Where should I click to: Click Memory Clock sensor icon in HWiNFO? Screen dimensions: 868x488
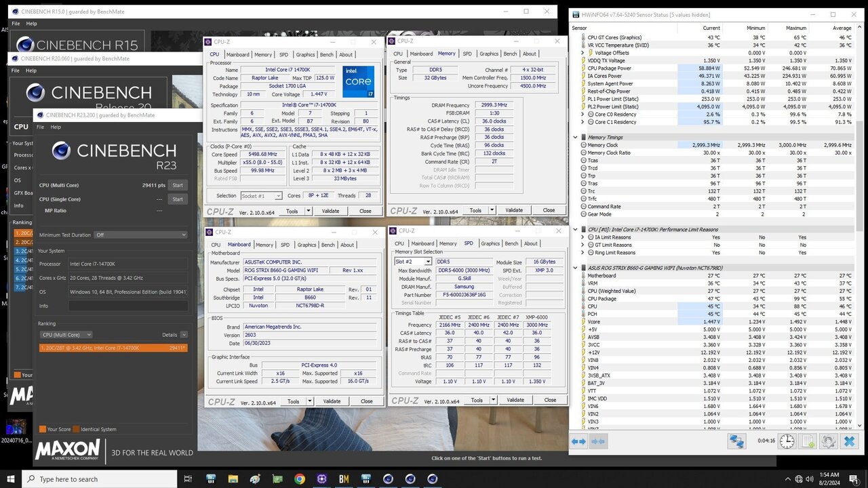583,145
